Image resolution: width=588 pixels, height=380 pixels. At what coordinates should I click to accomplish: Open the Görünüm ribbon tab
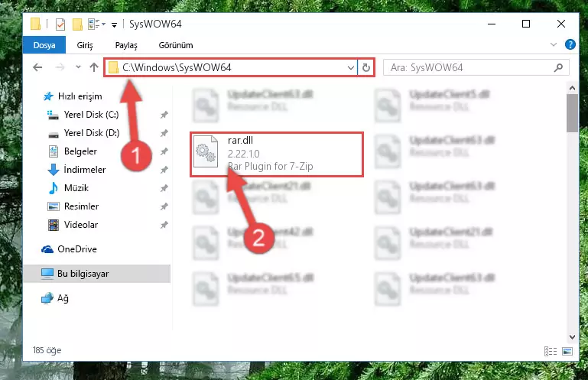coord(176,45)
